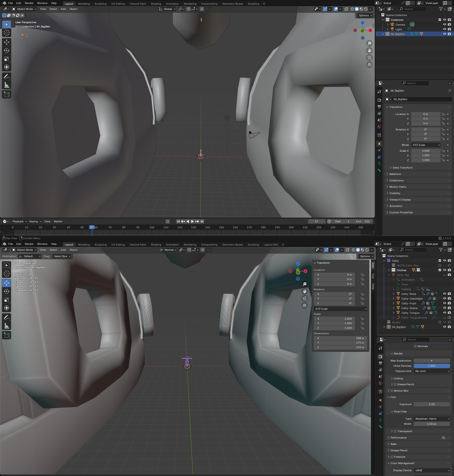
Task: Enable the Motion Blur checkbox
Action: click(x=392, y=390)
